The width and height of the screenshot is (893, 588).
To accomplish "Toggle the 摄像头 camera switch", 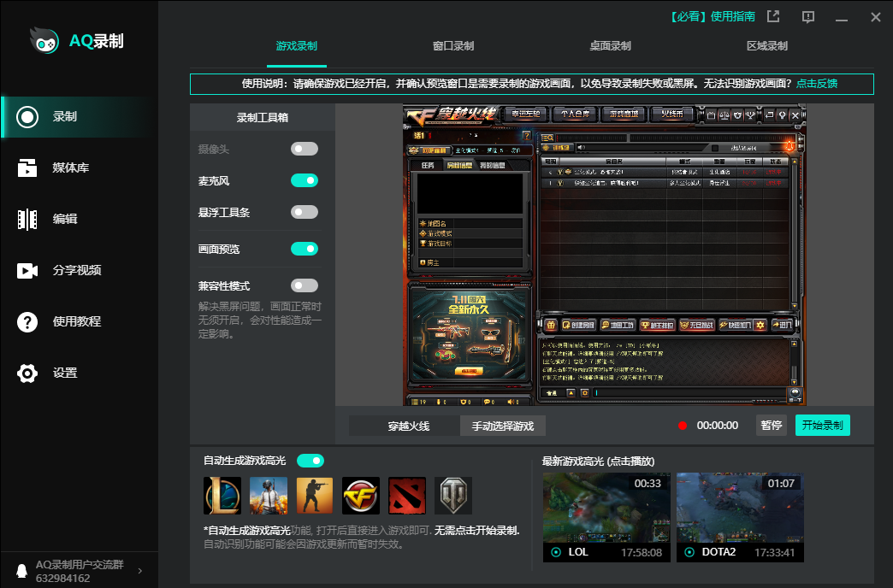I will pyautogui.click(x=305, y=149).
